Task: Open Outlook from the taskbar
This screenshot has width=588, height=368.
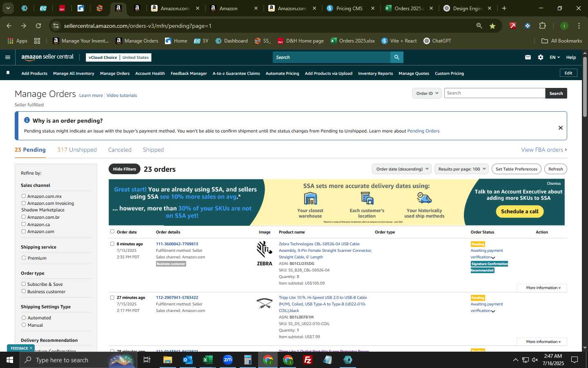Action: [x=187, y=360]
